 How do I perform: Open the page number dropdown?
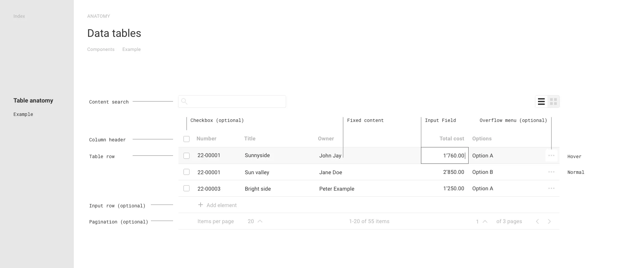(x=485, y=221)
